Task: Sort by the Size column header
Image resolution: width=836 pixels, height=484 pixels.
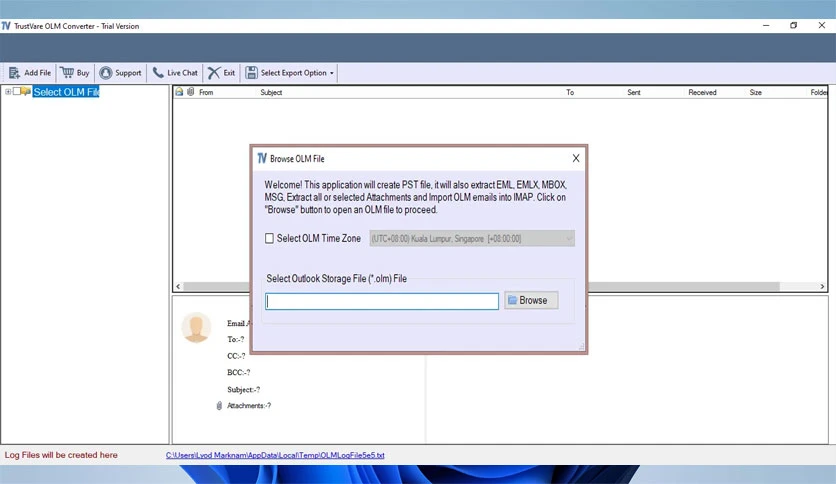Action: point(755,92)
